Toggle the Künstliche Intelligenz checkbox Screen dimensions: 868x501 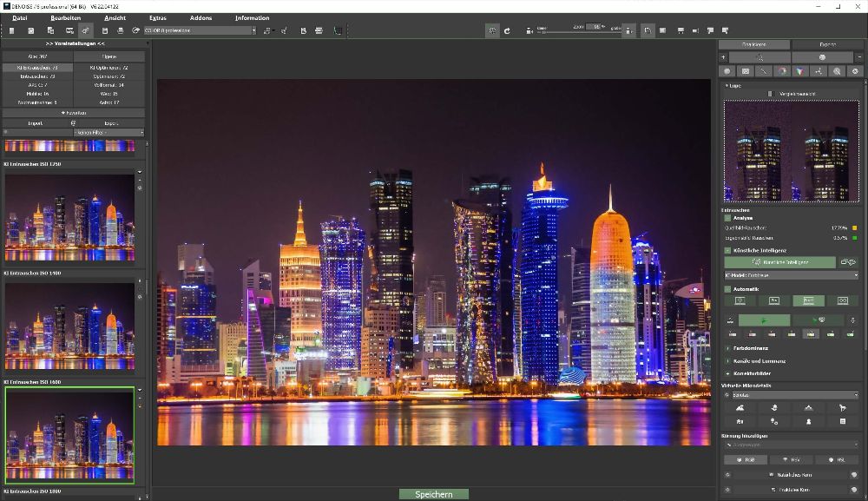(x=728, y=250)
